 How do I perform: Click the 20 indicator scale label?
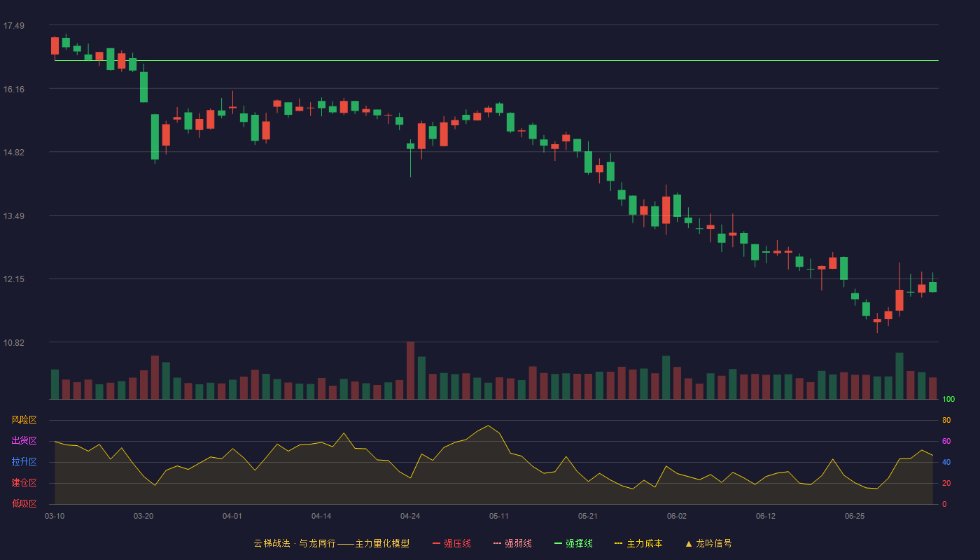[x=946, y=483]
